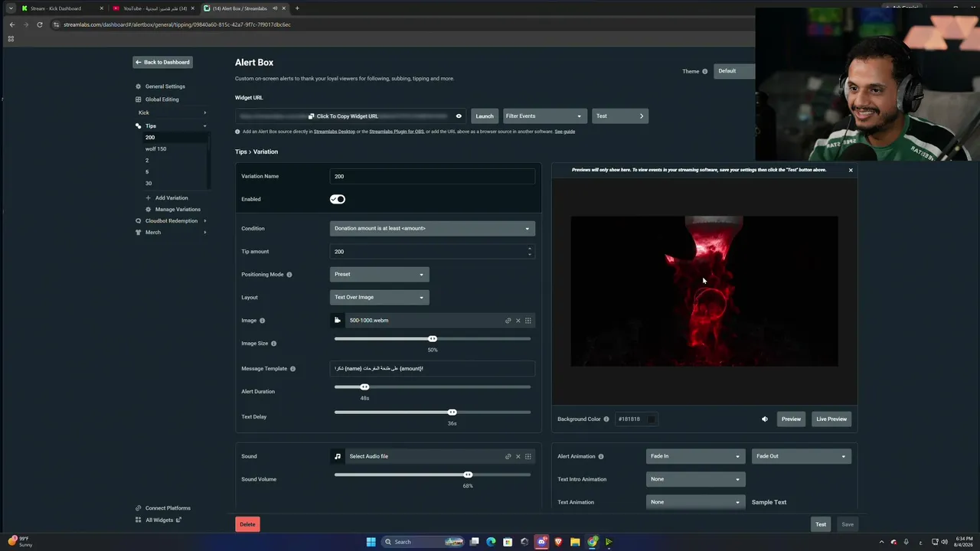This screenshot has height=551, width=980.
Task: Adjust the Sound Volume slider handle
Action: 468,475
